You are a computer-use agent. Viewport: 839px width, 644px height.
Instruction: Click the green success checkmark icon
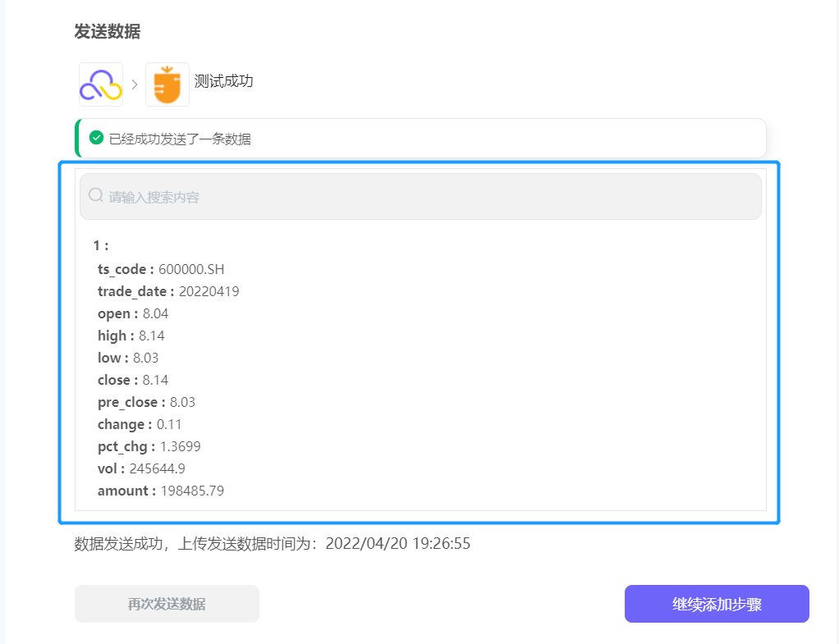[x=96, y=138]
